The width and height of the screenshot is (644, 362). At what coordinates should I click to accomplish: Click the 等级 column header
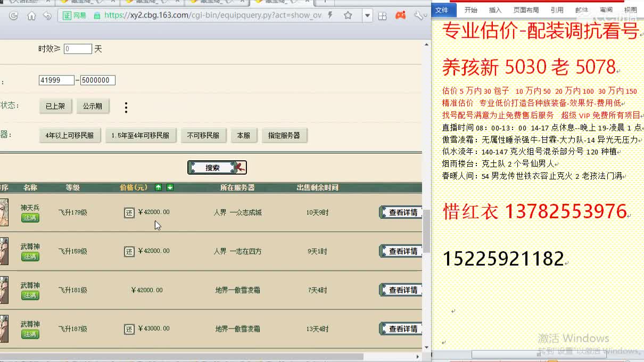point(72,187)
